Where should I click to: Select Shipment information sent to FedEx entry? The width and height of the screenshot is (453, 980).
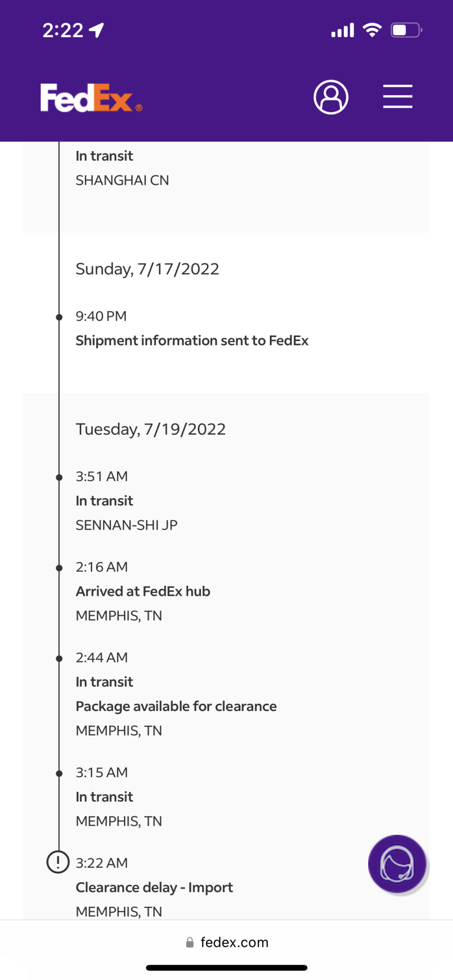coord(192,341)
